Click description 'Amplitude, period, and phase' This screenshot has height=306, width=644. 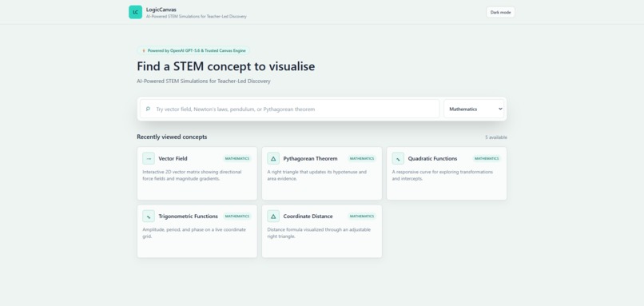pyautogui.click(x=194, y=232)
